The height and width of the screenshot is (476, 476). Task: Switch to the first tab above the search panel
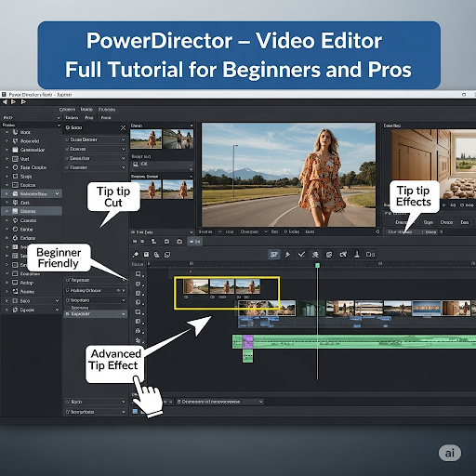pos(72,118)
